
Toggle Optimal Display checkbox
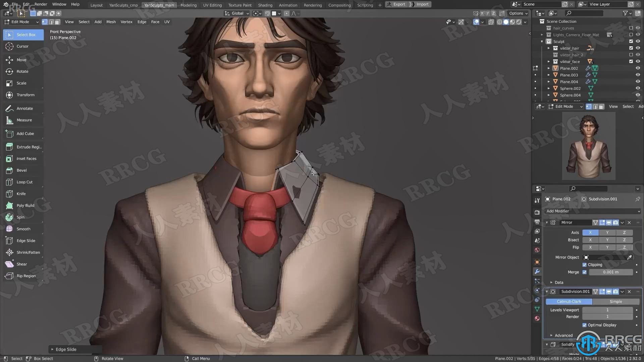coord(584,325)
